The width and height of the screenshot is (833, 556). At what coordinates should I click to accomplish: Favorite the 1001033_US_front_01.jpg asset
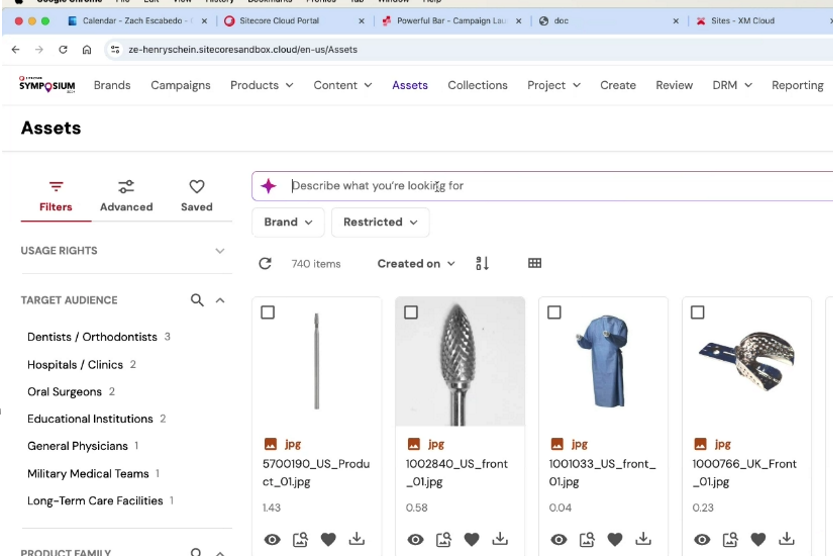point(615,540)
